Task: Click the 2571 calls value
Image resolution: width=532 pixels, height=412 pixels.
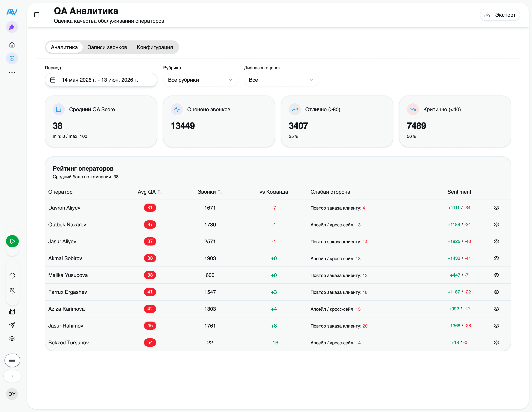Action: click(x=210, y=241)
